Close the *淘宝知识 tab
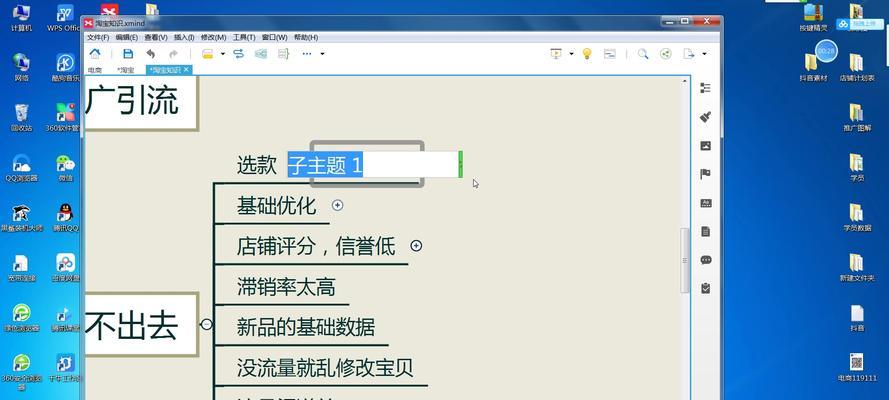Viewport: 889px width, 400px height. coord(186,70)
